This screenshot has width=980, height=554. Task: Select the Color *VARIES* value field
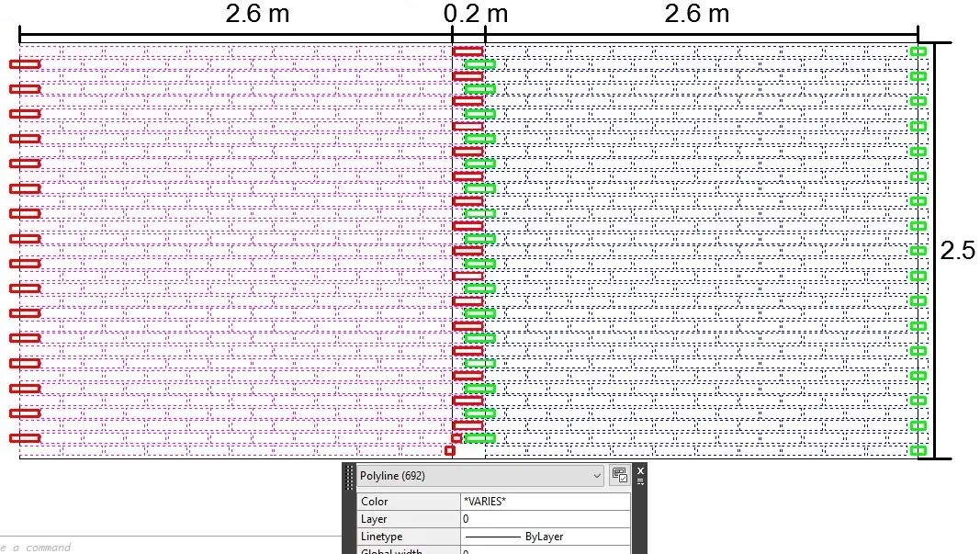tap(545, 502)
